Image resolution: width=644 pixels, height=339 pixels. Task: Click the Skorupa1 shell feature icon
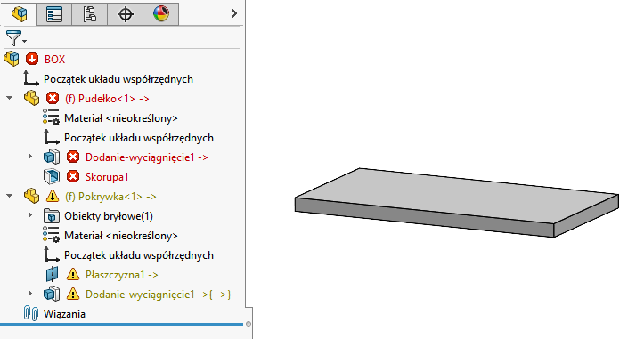point(52,176)
